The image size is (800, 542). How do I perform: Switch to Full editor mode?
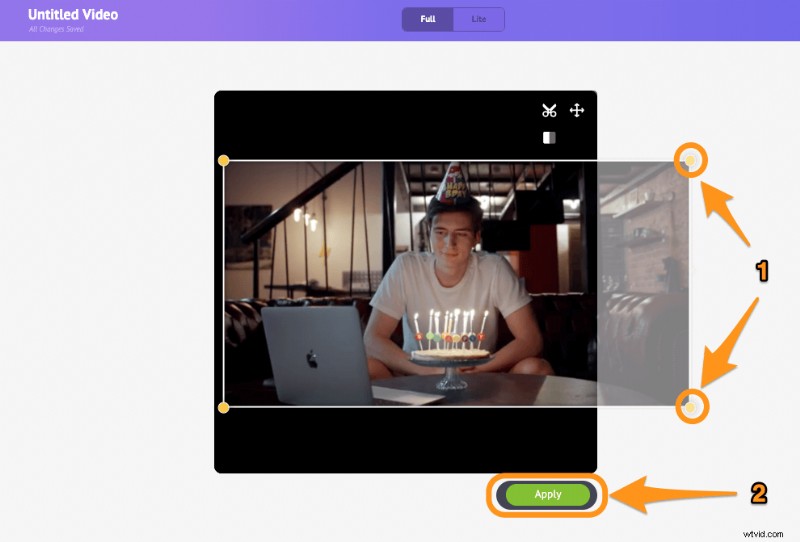(428, 19)
